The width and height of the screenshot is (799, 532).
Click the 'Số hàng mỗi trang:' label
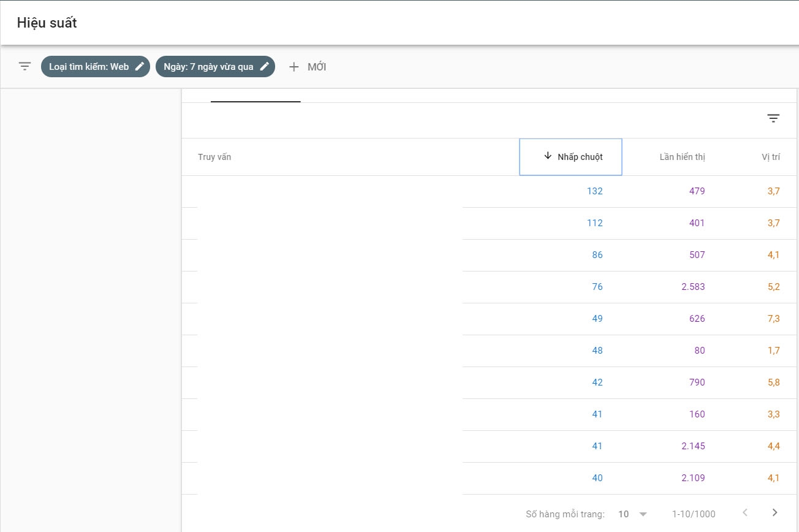coord(565,514)
